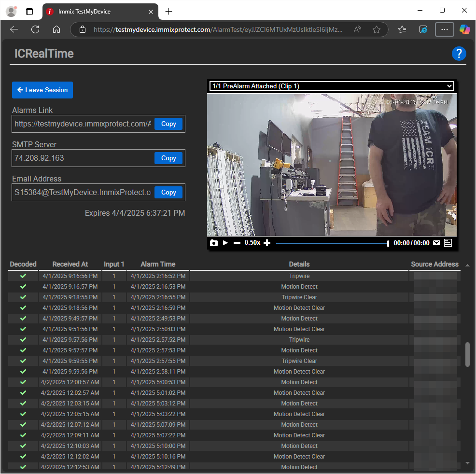Click the decoded checkmark for 12:10:03 AM row

pyautogui.click(x=23, y=446)
